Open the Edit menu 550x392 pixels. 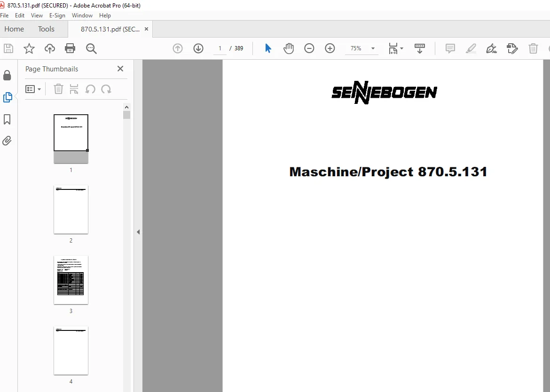[x=20, y=16]
